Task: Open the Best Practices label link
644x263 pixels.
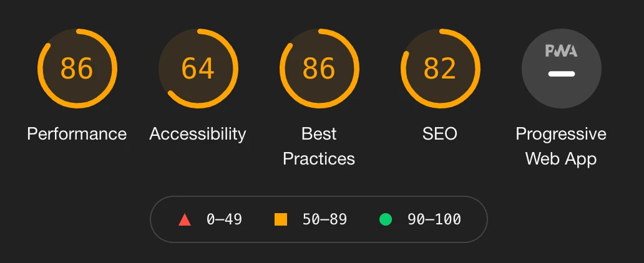Action: tap(319, 146)
